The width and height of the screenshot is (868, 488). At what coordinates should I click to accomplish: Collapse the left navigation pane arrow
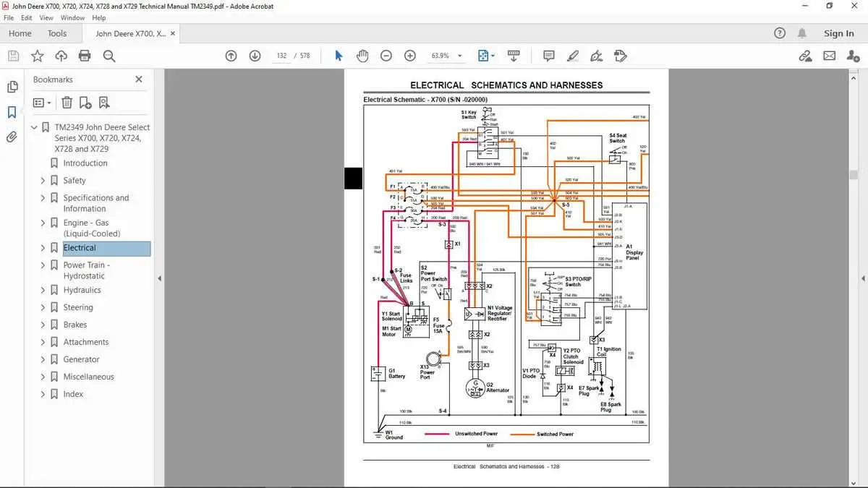coord(159,278)
